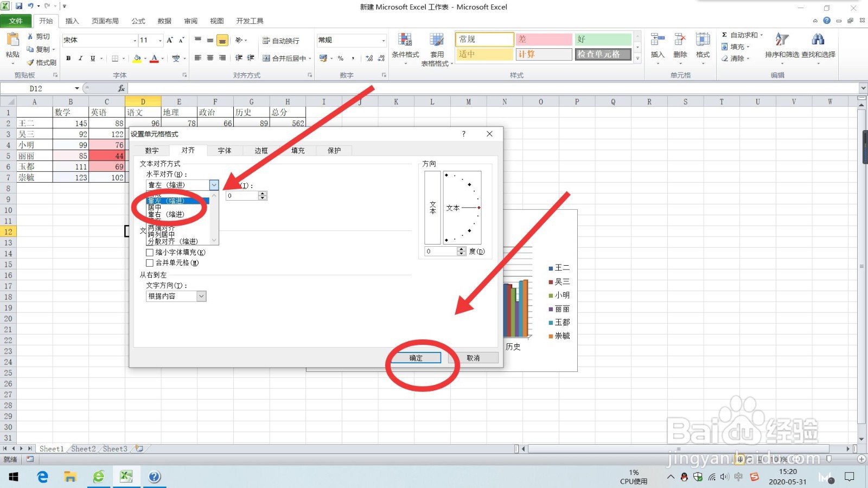Open the 公式 Formulas ribbon tab
868x488 pixels.
click(x=138, y=21)
